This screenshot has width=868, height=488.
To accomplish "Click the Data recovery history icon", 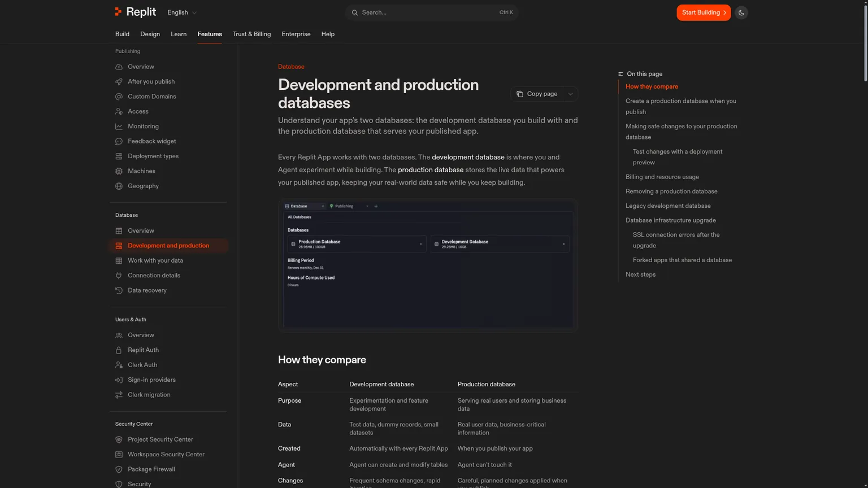I will (119, 290).
